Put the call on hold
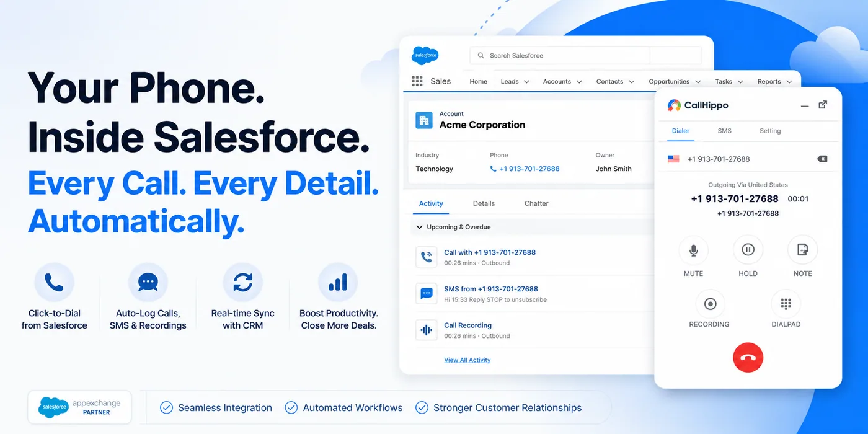Viewport: 868px width, 434px height. coord(748,250)
